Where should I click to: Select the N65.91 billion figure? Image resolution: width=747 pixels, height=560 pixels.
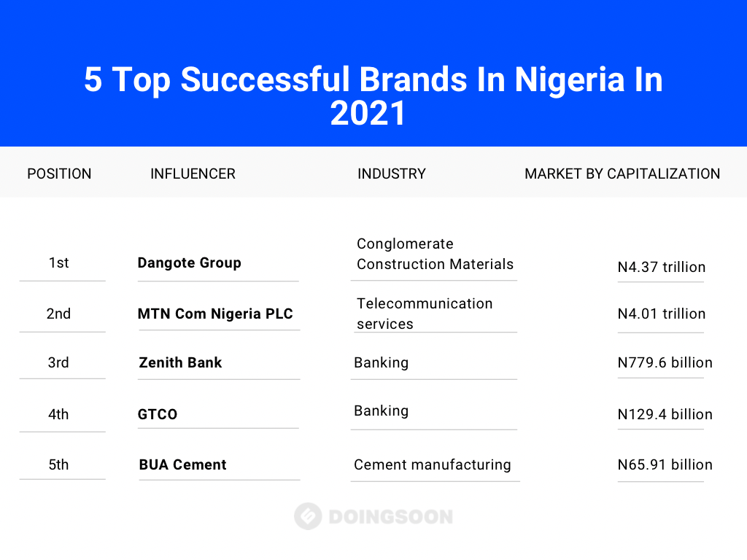tap(665, 464)
